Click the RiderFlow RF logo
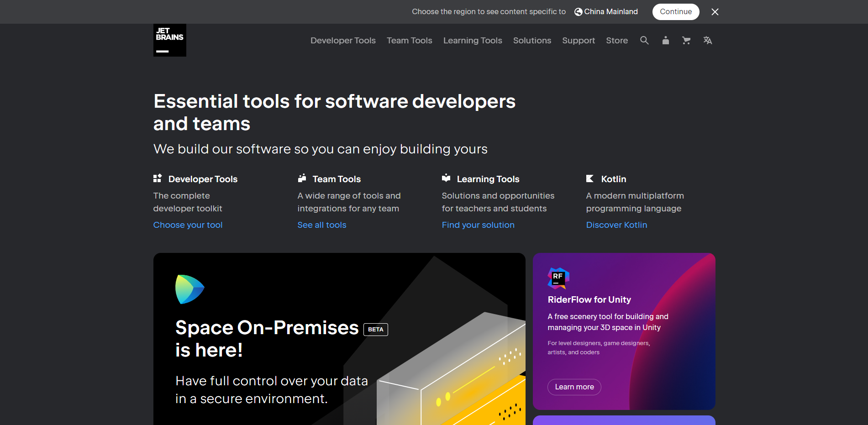The height and width of the screenshot is (425, 868). 558,278
